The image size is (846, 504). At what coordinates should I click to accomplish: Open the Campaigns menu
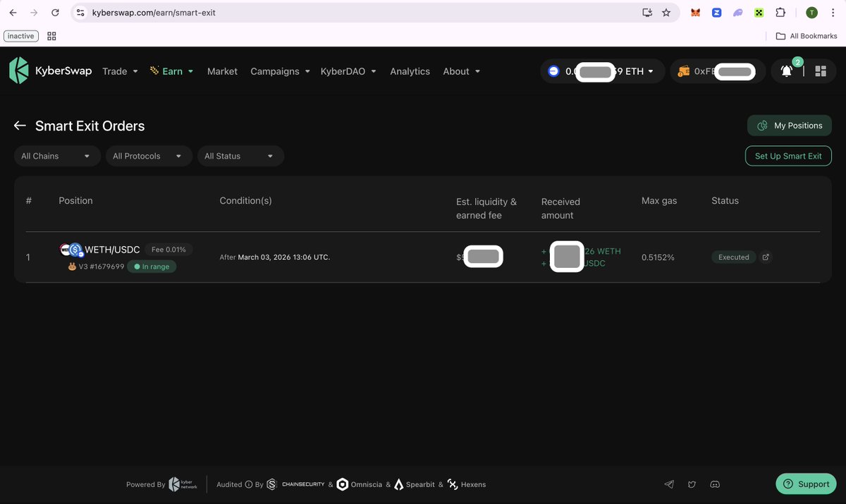point(280,71)
